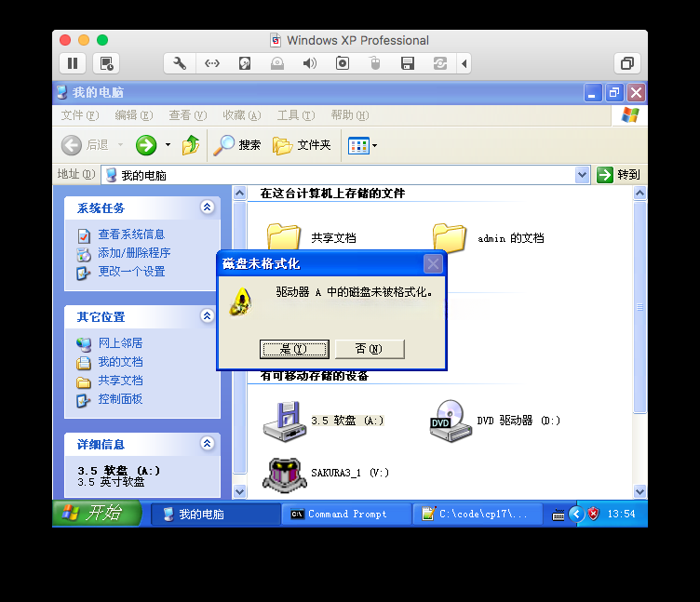Click main pane scrollbar down arrow
This screenshot has height=602, width=700.
click(639, 492)
